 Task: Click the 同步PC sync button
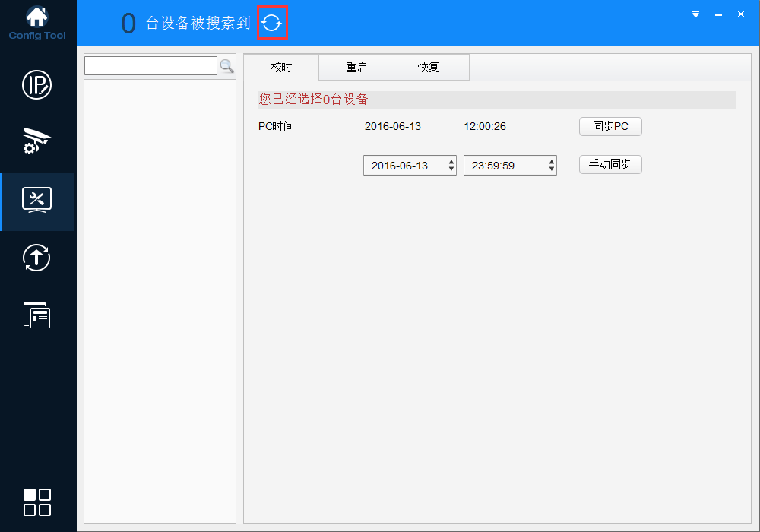(610, 126)
